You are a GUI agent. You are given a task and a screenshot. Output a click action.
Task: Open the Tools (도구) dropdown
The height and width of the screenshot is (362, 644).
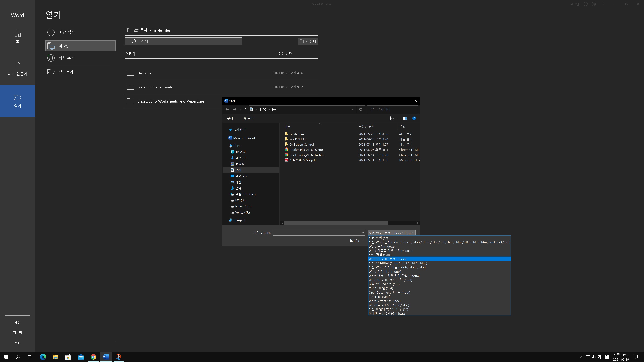tap(357, 240)
